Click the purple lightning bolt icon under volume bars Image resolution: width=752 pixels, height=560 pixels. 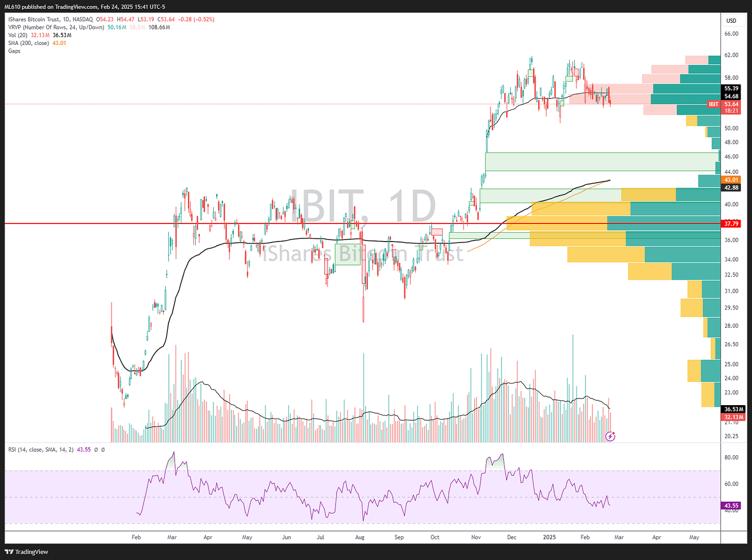(610, 437)
